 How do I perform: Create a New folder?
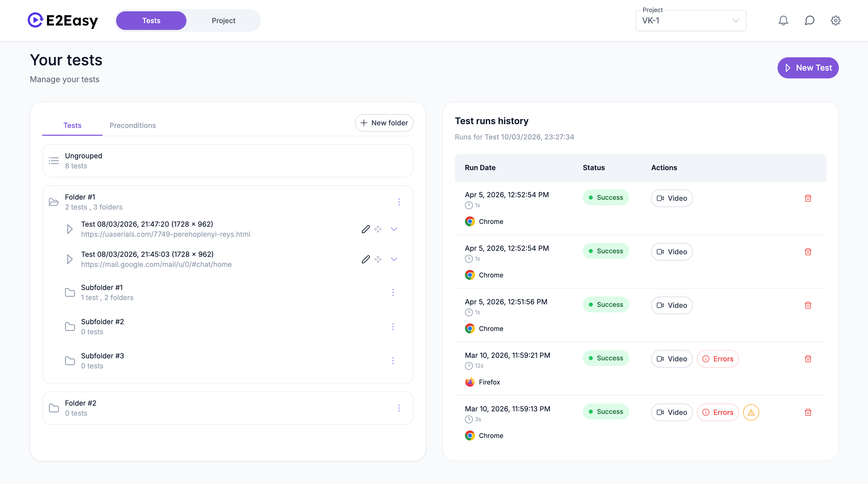384,123
